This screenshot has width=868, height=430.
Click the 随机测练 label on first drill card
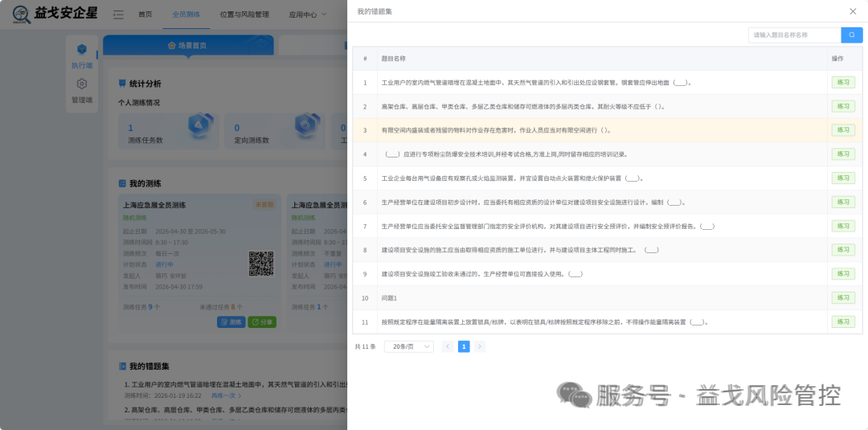click(135, 218)
